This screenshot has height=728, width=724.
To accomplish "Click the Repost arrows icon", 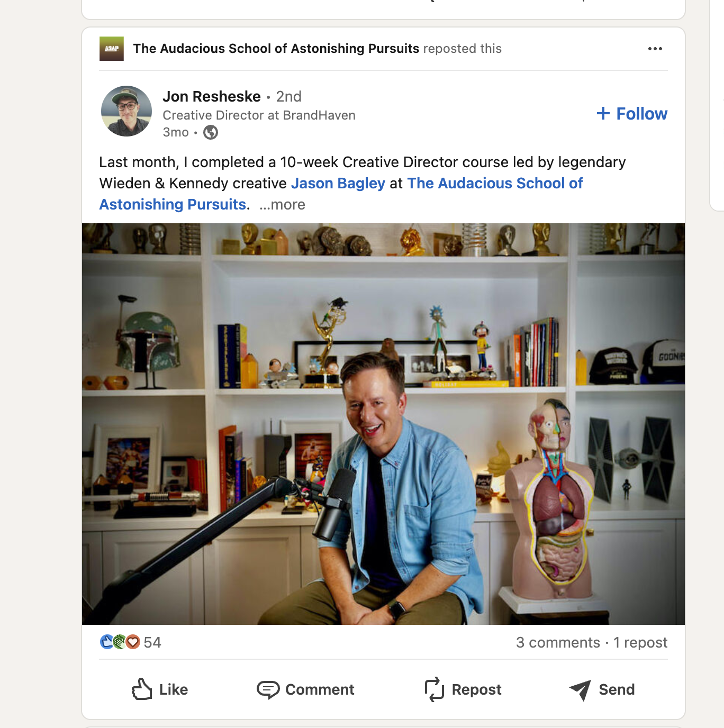I will pyautogui.click(x=435, y=689).
